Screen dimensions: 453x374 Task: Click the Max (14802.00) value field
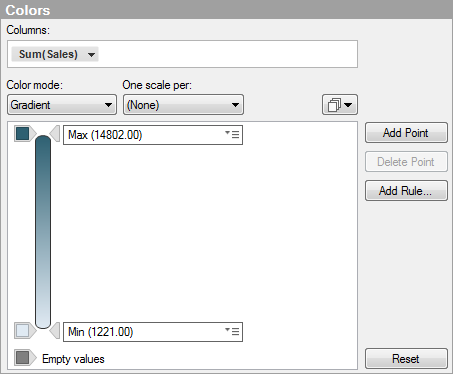click(x=153, y=135)
